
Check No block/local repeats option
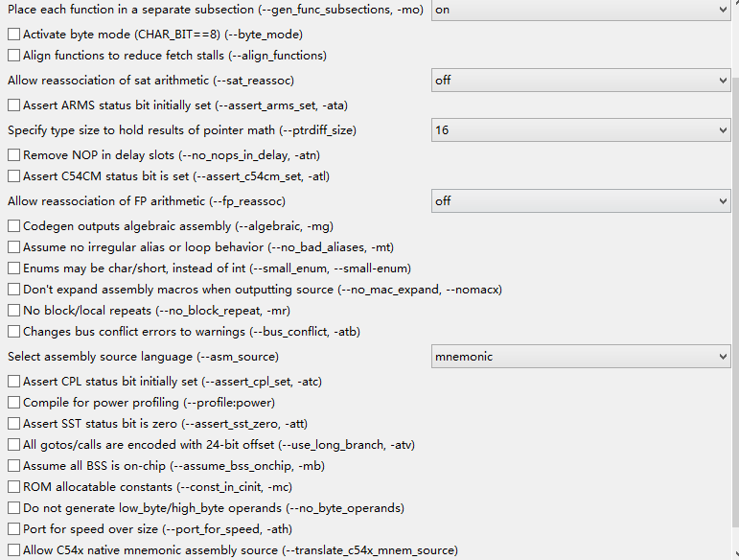coord(13,311)
